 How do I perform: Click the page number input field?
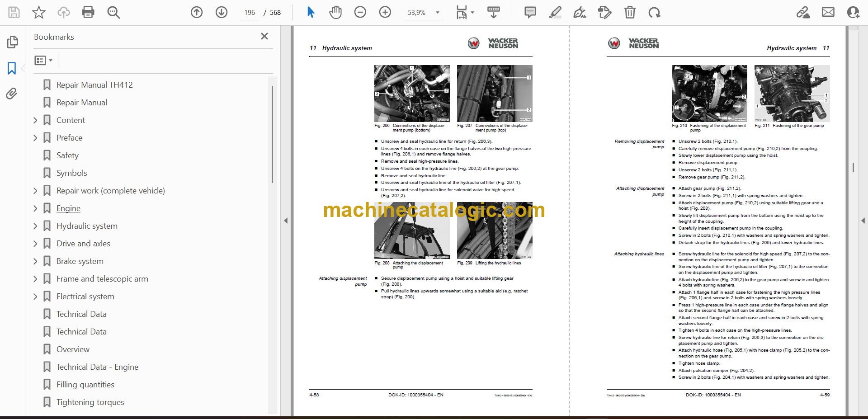(250, 13)
